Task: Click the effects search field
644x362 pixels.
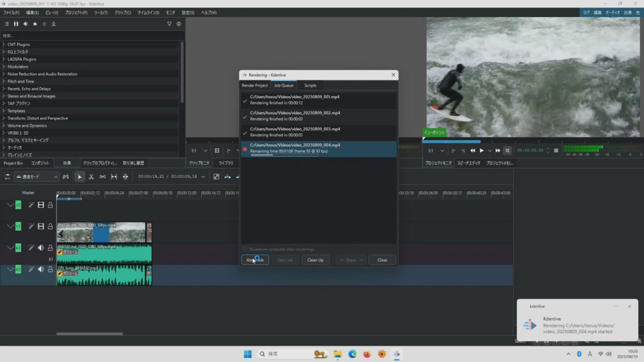Action: (x=88, y=35)
